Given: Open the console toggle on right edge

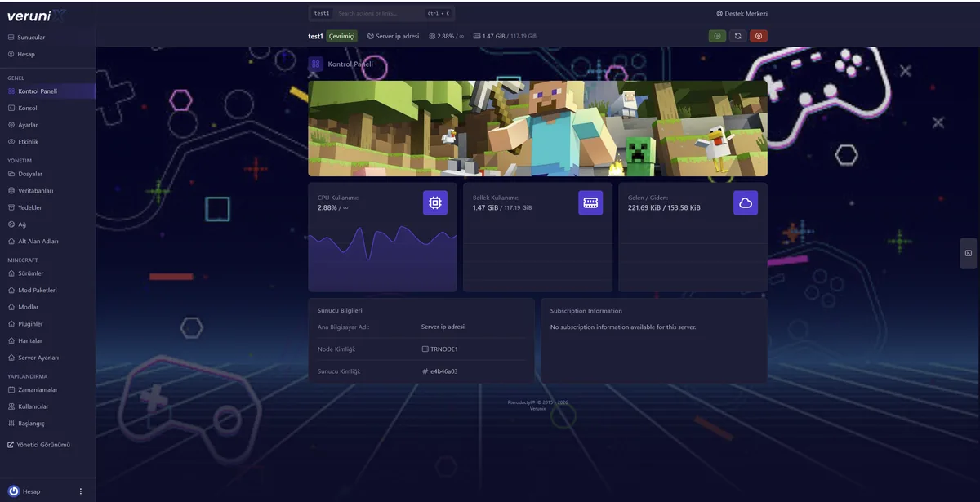Looking at the screenshot, I should coord(969,253).
